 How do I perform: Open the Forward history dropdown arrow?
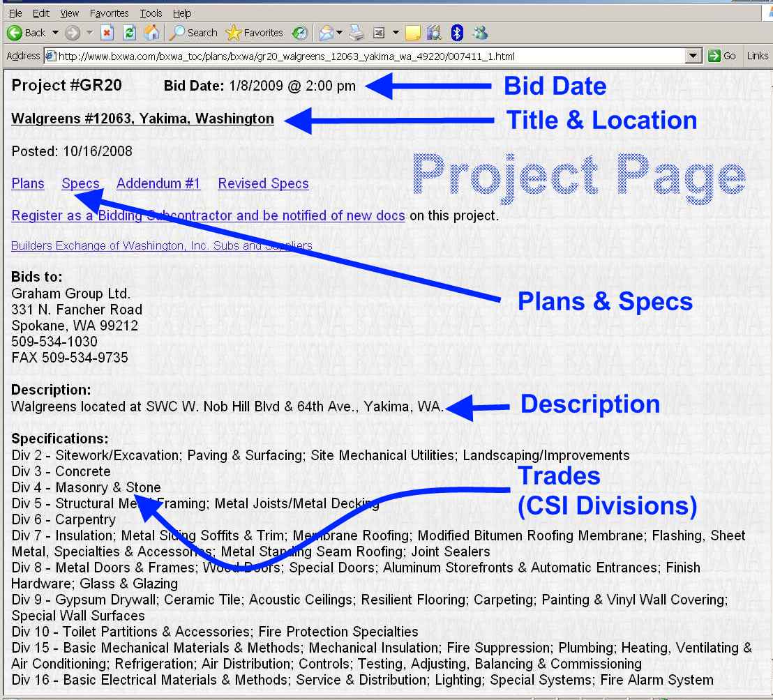tap(89, 33)
